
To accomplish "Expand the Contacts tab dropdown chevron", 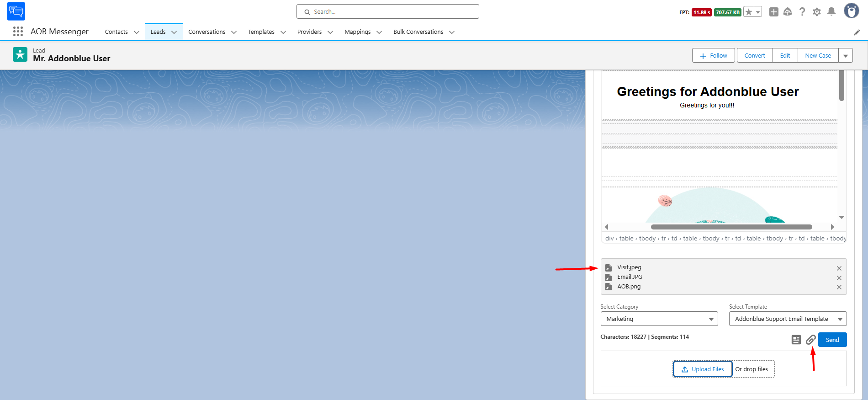I will tap(136, 32).
